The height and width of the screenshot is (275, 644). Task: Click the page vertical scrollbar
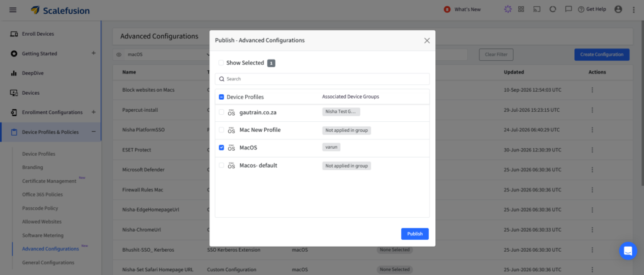(642, 102)
